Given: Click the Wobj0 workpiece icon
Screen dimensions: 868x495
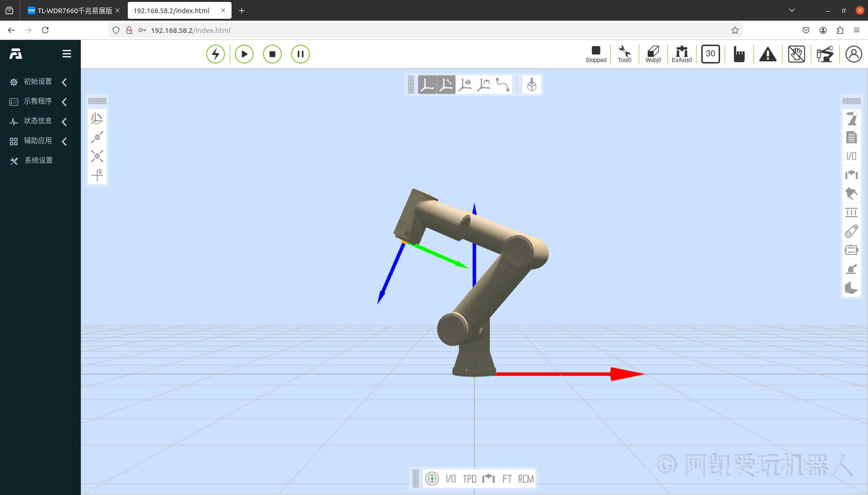Looking at the screenshot, I should tap(653, 54).
